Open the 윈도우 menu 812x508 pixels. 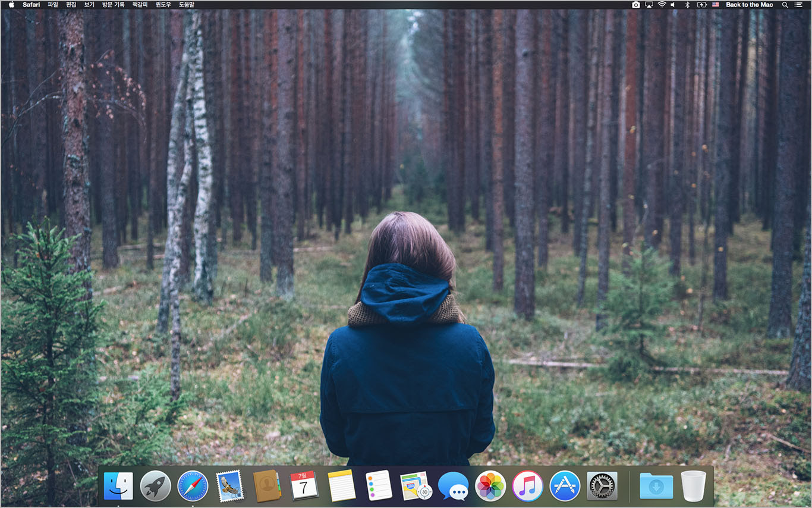click(x=163, y=5)
